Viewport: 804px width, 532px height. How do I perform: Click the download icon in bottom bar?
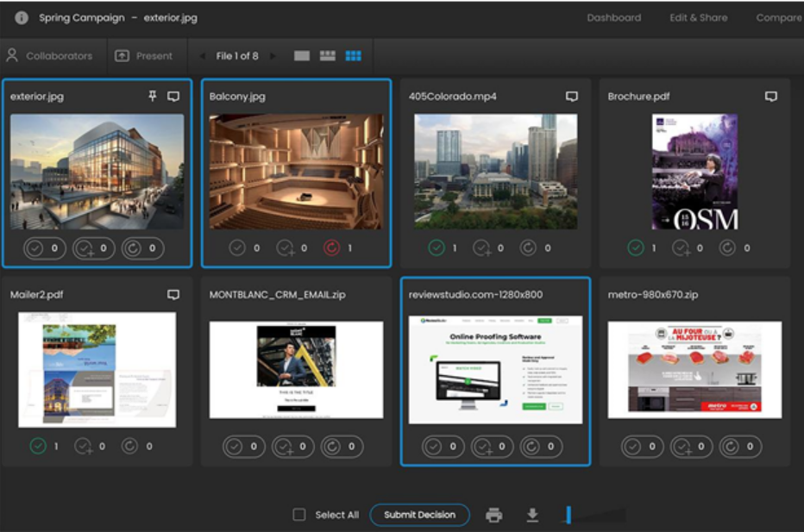click(x=532, y=515)
